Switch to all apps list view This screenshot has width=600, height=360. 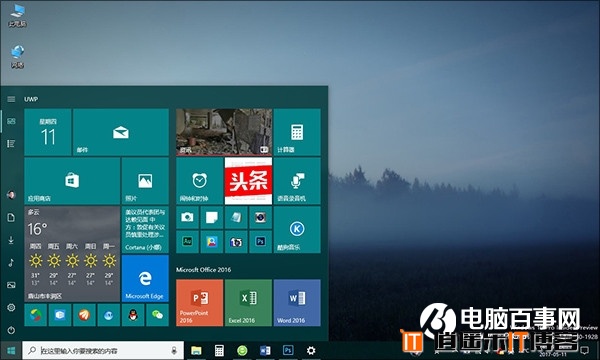(x=11, y=143)
